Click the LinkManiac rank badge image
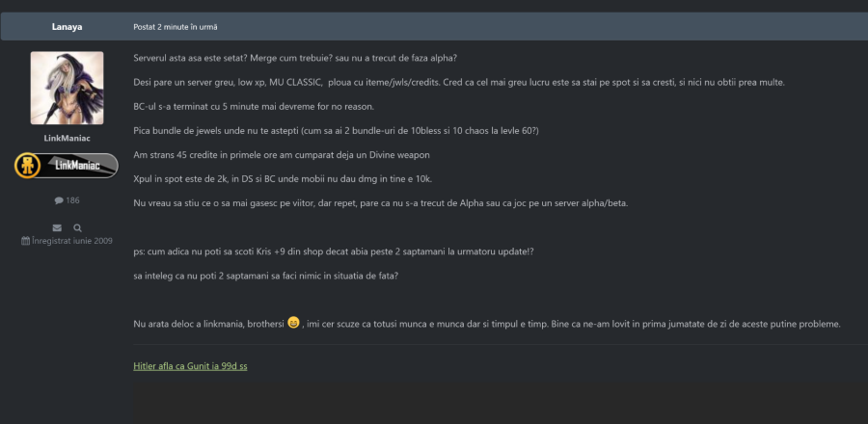The image size is (868, 424). coord(66,166)
